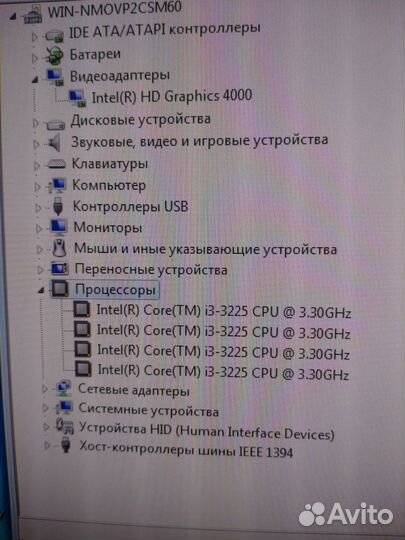
Task: Collapse the Процессоры category
Action: (41, 291)
